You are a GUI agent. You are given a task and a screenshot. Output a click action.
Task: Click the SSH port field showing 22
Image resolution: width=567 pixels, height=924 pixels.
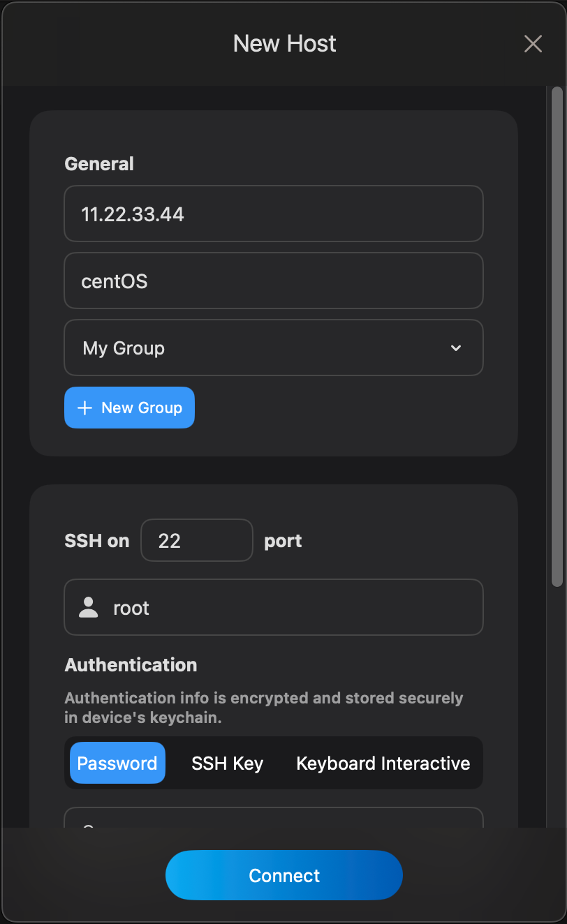pyautogui.click(x=196, y=540)
